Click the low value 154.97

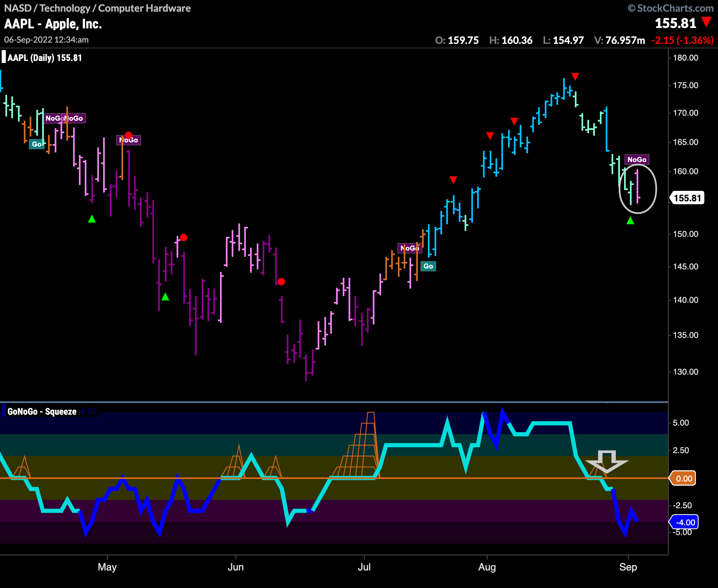pos(568,41)
